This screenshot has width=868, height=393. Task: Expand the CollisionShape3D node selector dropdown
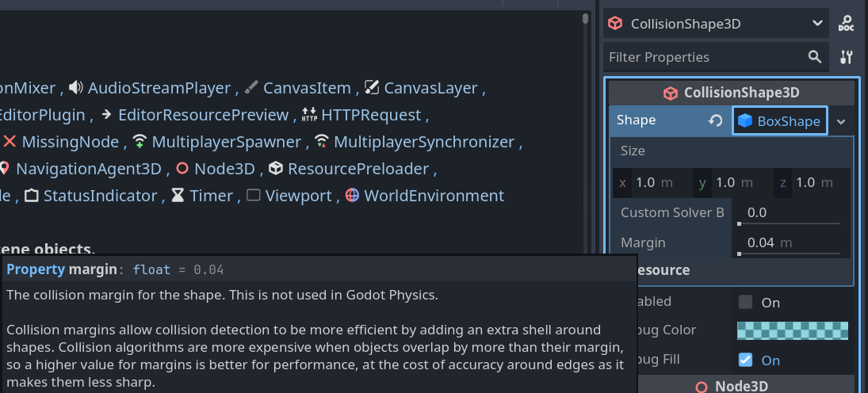(x=817, y=24)
